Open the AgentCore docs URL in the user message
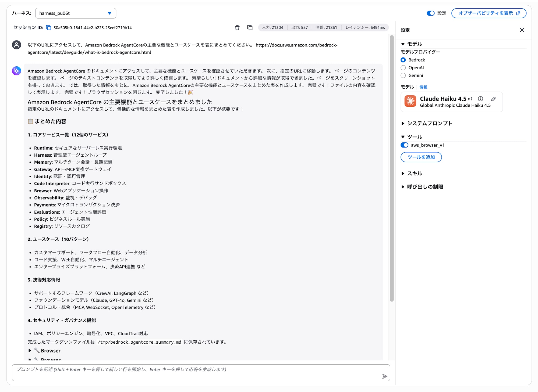Viewport: 538px width, 392px height. coord(182,49)
